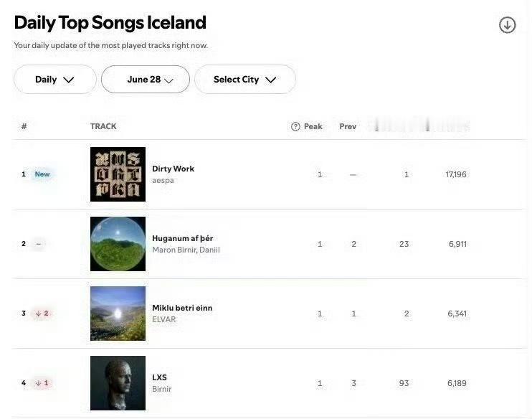Click the LXS album cover thumbnail

[x=118, y=383]
